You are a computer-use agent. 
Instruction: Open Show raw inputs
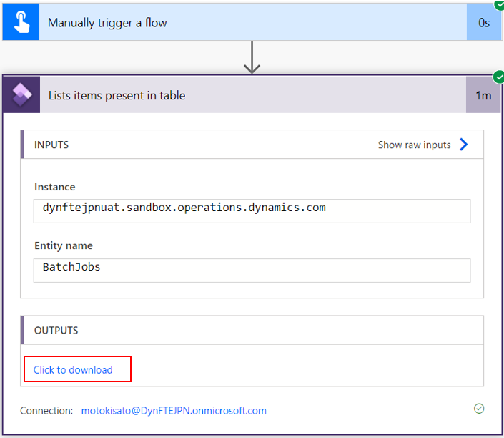[x=415, y=145]
